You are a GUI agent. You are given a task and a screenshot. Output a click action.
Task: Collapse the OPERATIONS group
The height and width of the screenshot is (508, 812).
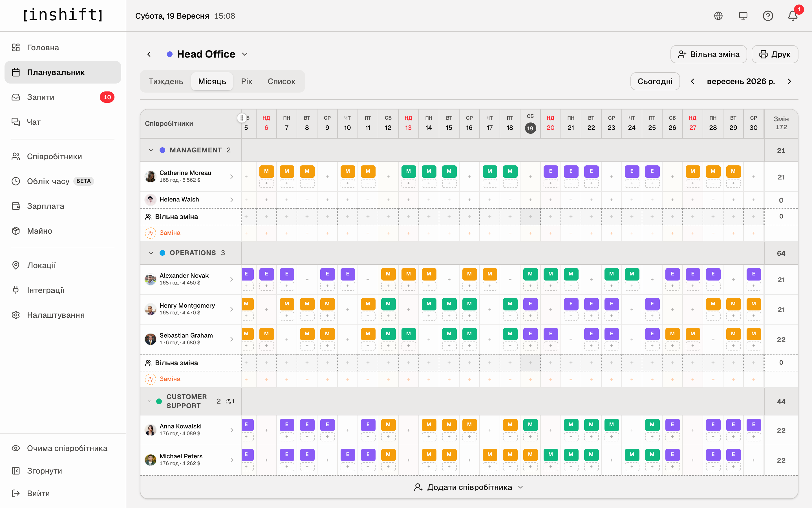[151, 253]
